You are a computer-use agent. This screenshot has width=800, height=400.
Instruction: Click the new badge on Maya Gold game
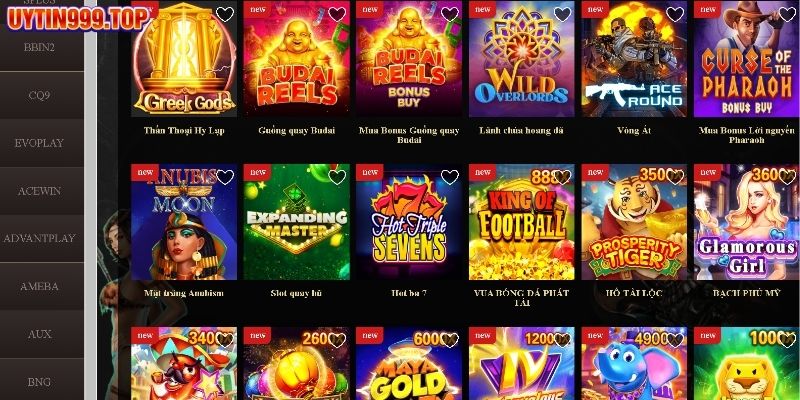click(x=370, y=336)
